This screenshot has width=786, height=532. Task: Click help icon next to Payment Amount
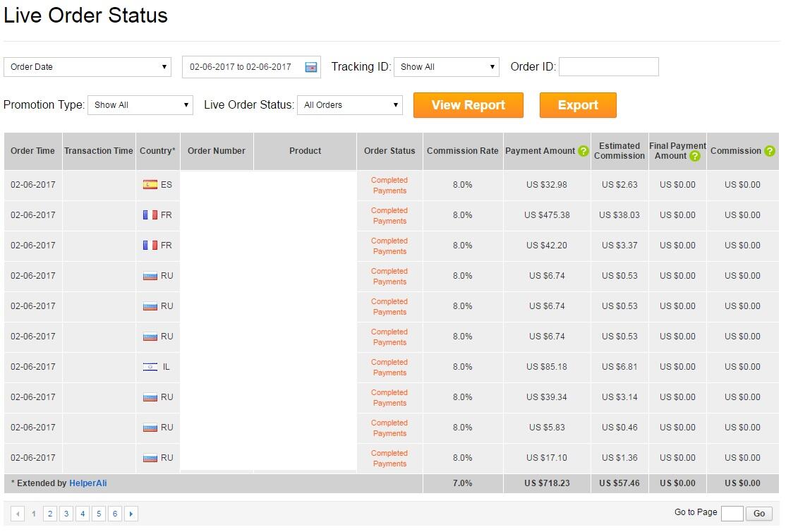point(583,151)
